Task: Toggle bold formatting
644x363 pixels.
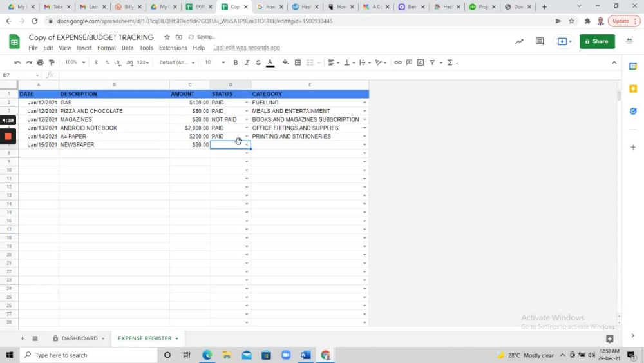Action: pyautogui.click(x=235, y=63)
